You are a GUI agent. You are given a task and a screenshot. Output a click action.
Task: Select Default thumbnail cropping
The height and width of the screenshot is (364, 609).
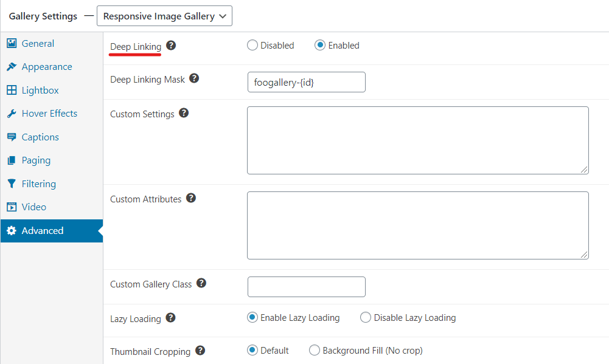click(x=252, y=351)
